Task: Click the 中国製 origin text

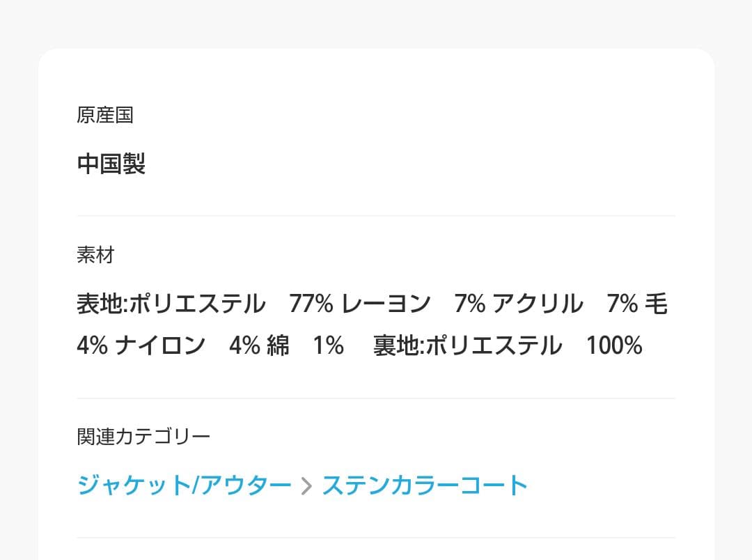Action: 110,163
